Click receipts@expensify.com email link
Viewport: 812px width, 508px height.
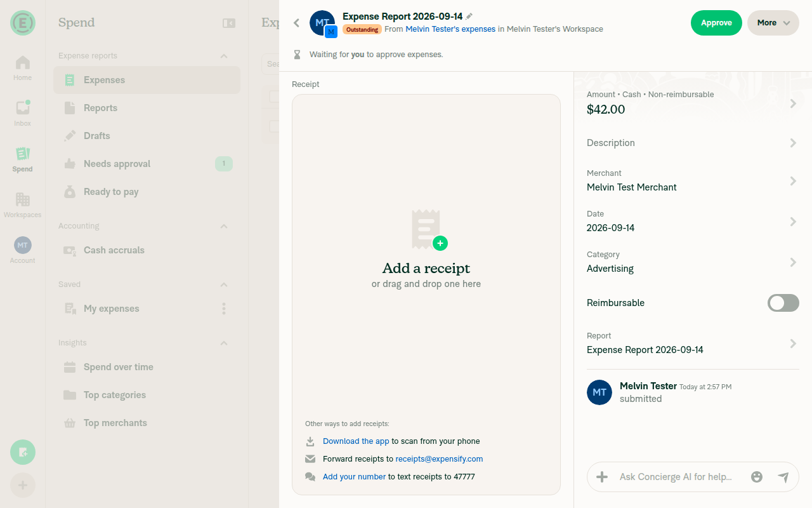[439, 459]
